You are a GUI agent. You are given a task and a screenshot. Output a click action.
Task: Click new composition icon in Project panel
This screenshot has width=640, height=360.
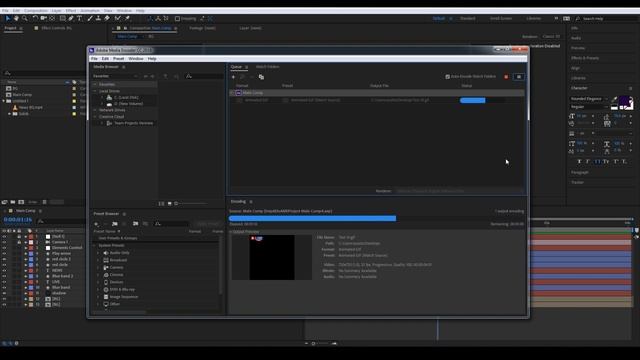[x=21, y=202]
